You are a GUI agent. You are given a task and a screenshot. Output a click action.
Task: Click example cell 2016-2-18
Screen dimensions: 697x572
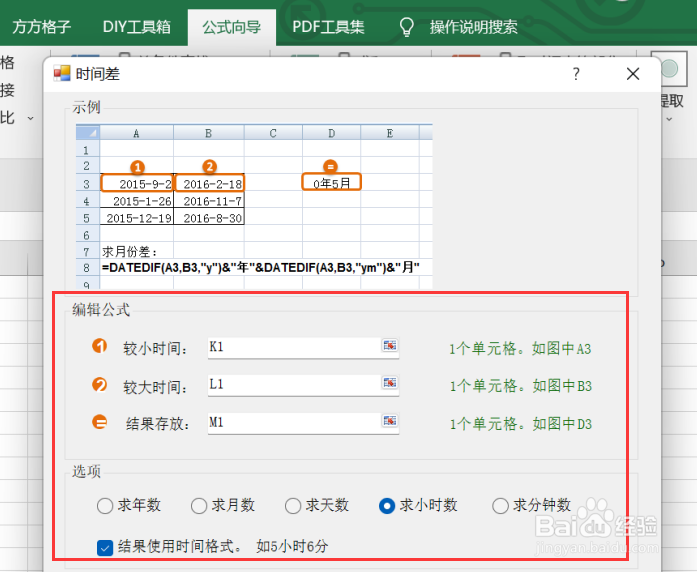(x=209, y=183)
